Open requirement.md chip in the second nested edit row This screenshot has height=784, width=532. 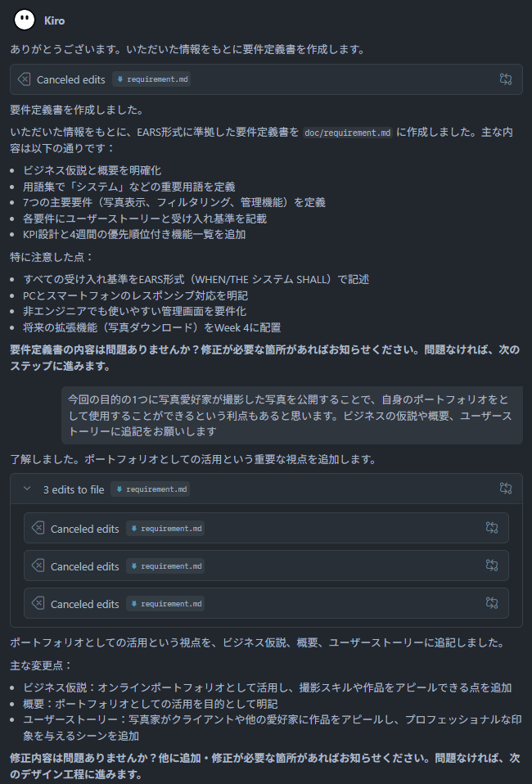[x=165, y=566]
